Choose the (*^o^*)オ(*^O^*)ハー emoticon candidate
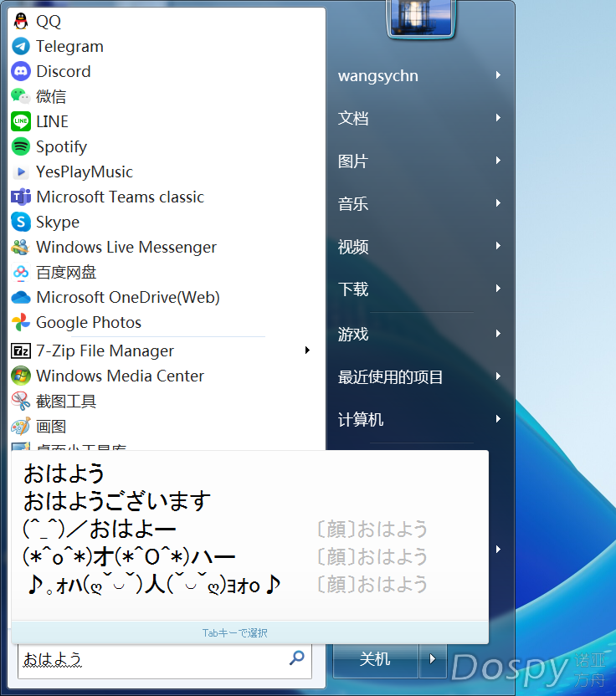616x696 pixels. (129, 556)
